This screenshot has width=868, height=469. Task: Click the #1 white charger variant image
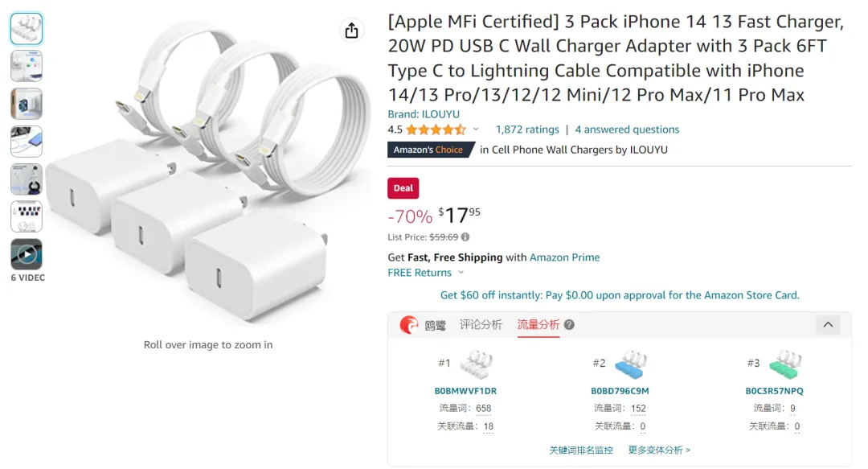pyautogui.click(x=476, y=364)
